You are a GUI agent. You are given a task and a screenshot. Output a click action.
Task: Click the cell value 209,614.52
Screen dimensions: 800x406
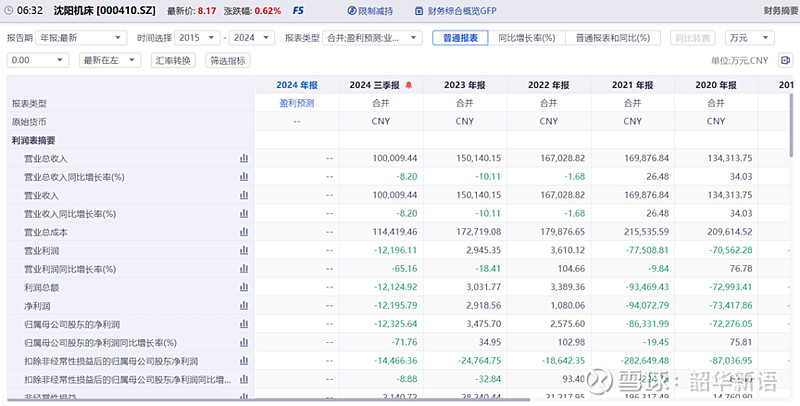click(730, 232)
